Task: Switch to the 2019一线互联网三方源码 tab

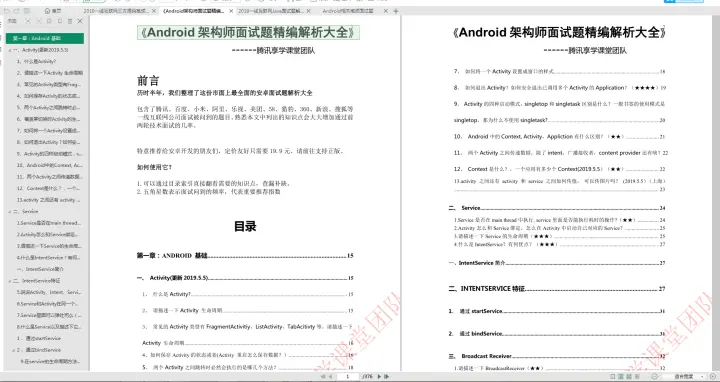Action: click(116, 11)
